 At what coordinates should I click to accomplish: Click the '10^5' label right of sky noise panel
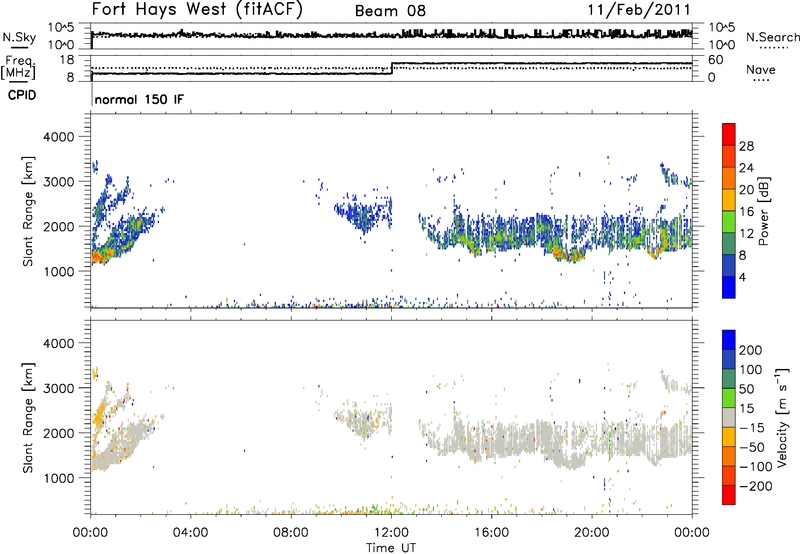[722, 28]
